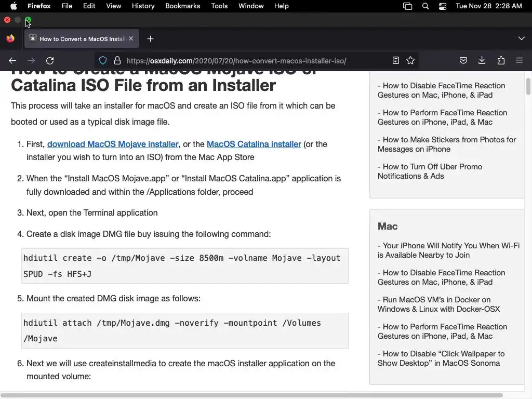The width and height of the screenshot is (532, 399).
Task: Click the vertical page scrollbar thumb
Action: (528, 87)
